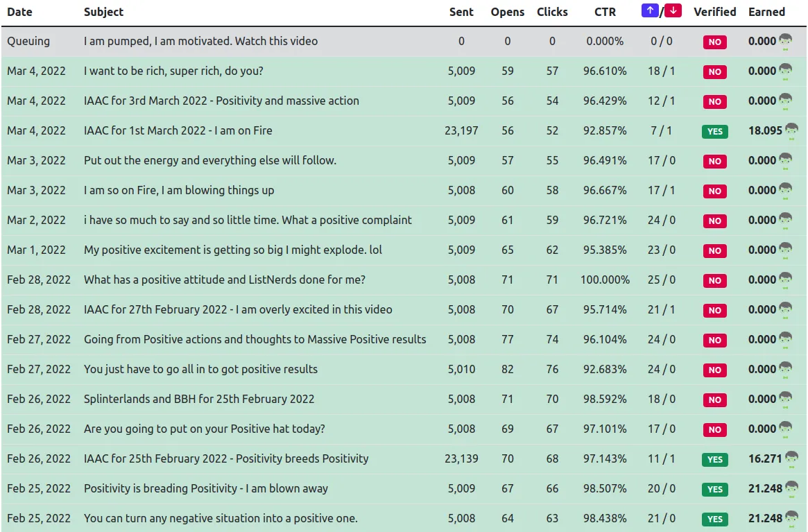Screen dimensions: 808x532
Task: Click the red downvote arrow header icon
Action: pos(673,10)
